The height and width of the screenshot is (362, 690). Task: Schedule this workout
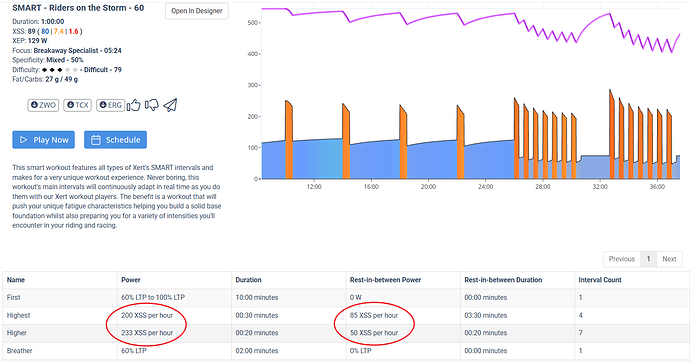coord(115,140)
